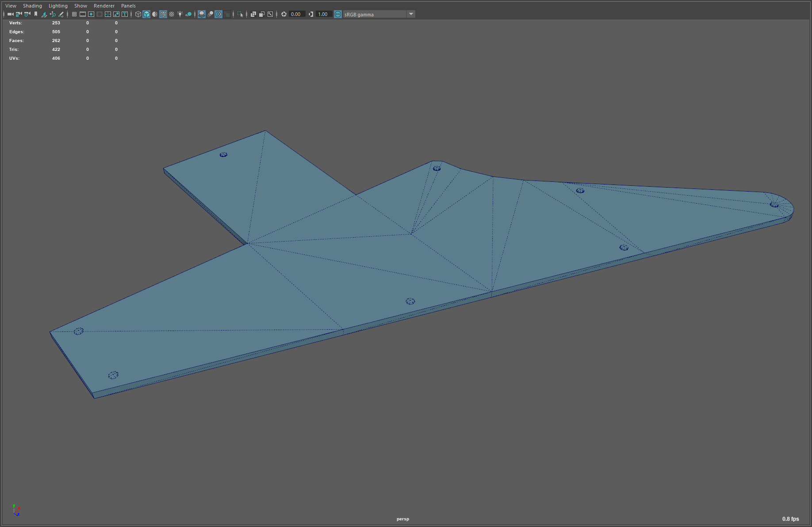This screenshot has height=527, width=812.
Task: Toggle the X-Ray icon
Action: click(x=253, y=14)
